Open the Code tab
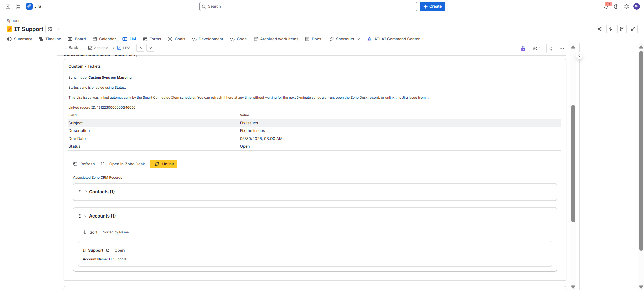Viewport: 644px width, 290px height. click(x=238, y=39)
